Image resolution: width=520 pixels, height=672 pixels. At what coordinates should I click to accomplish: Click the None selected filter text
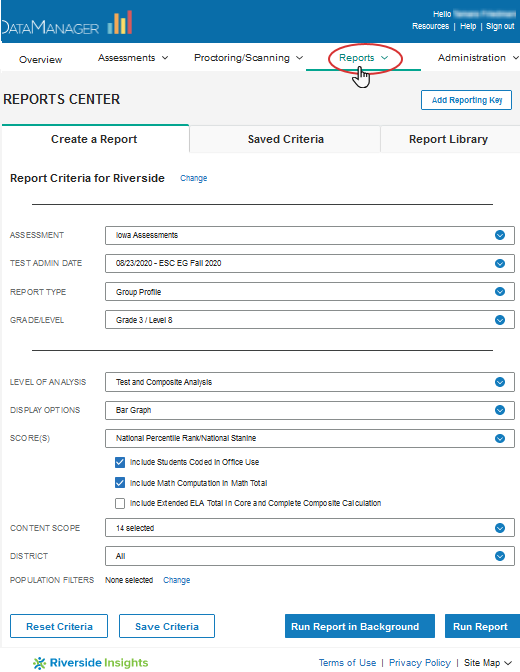129,580
